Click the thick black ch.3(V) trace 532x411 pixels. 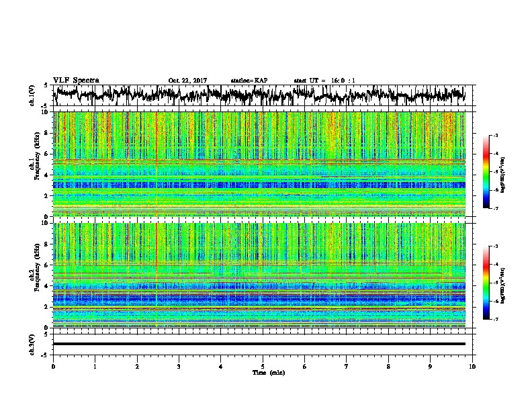coord(259,344)
